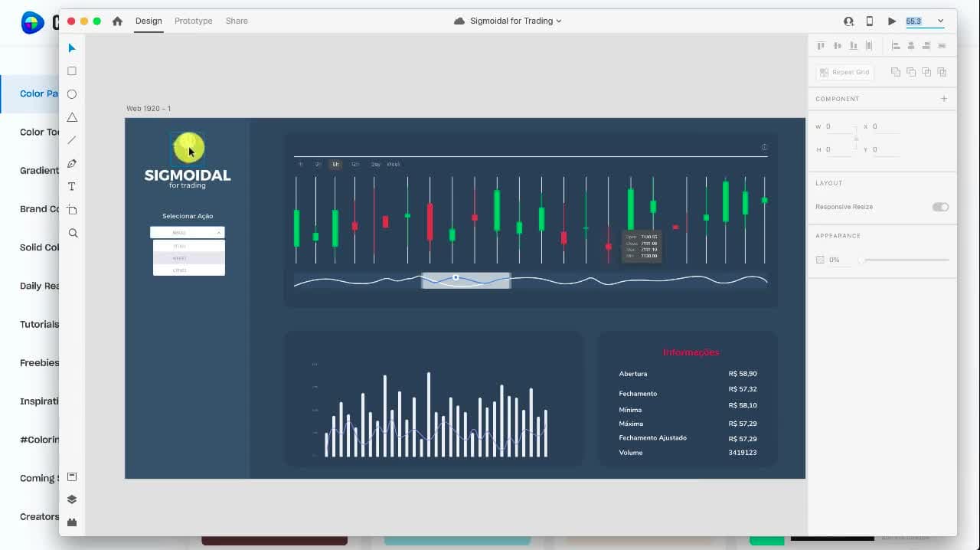Open the zoom level dropdown arrow

coord(940,21)
